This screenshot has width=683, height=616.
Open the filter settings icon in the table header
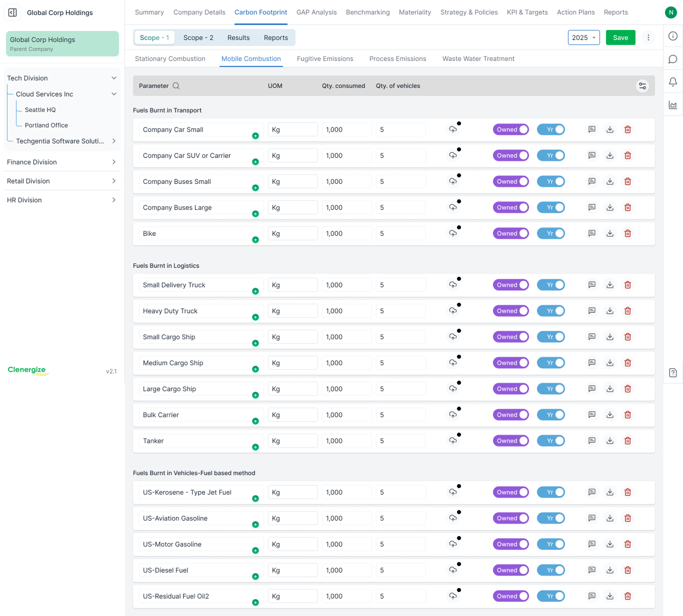click(642, 86)
